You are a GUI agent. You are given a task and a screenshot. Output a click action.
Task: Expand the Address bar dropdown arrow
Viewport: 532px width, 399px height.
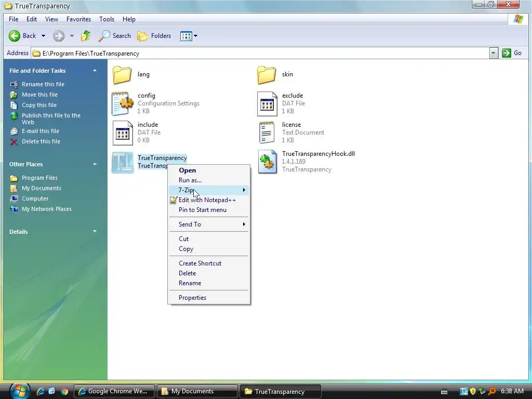coord(494,54)
